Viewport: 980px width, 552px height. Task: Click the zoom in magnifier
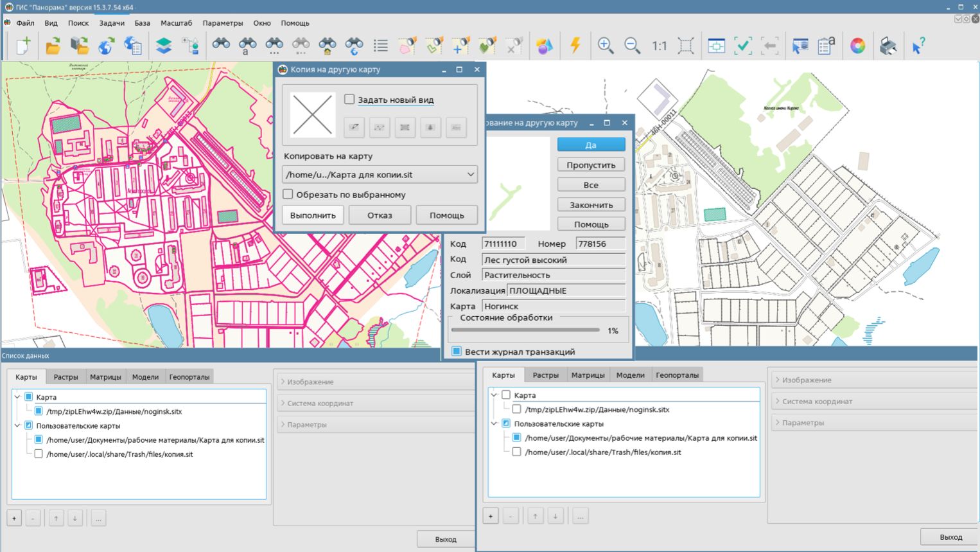(x=605, y=46)
